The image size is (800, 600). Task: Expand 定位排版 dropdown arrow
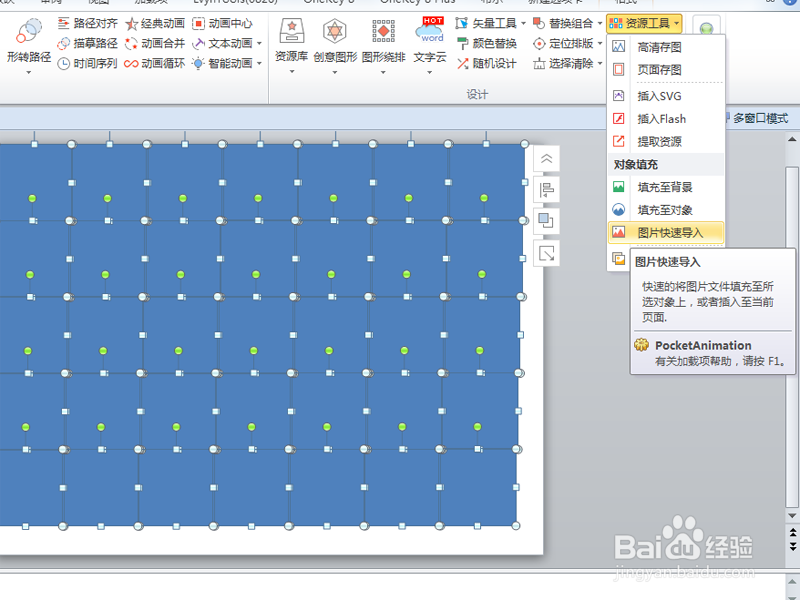(599, 43)
